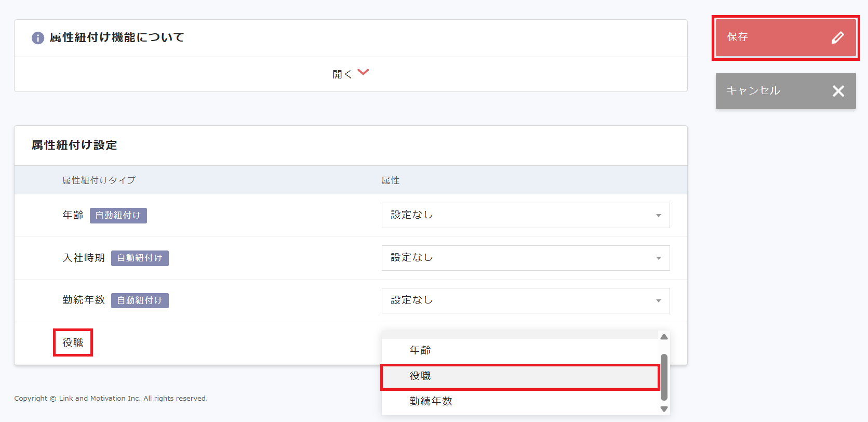The height and width of the screenshot is (422, 868).
Task: Expand the section with red chevron
Action: (x=363, y=72)
